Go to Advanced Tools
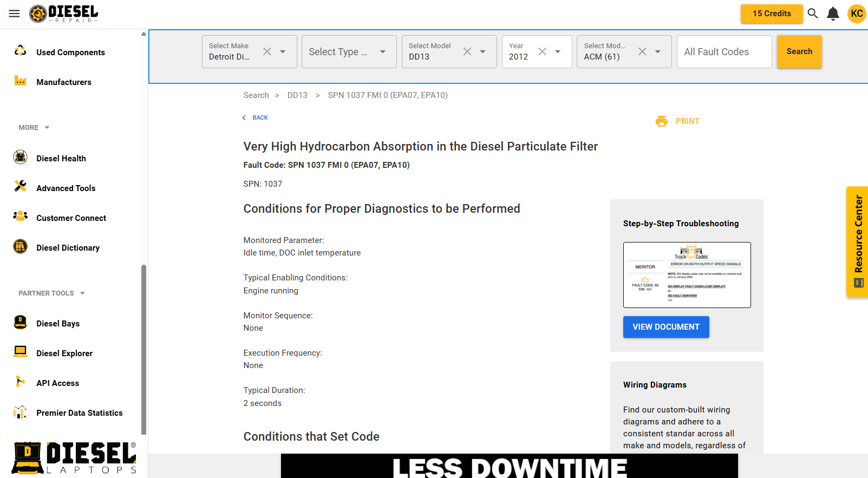868x478 pixels. (66, 188)
